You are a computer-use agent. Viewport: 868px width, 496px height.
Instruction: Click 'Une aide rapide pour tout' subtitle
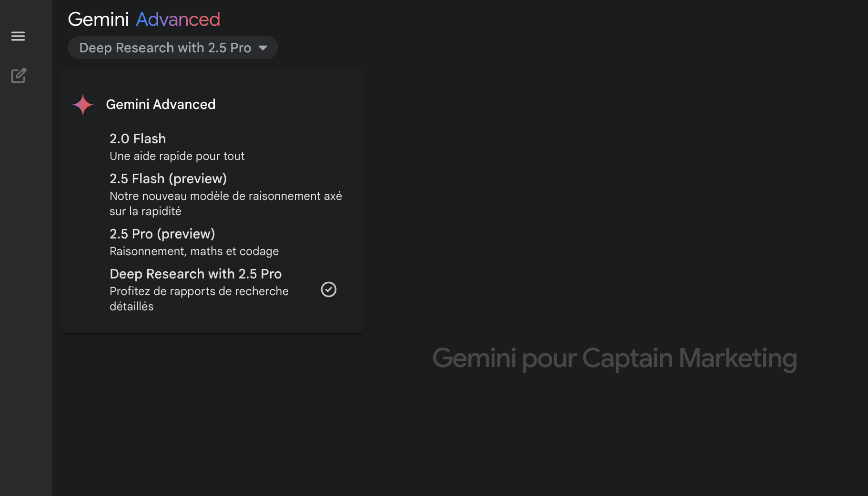[x=177, y=156]
